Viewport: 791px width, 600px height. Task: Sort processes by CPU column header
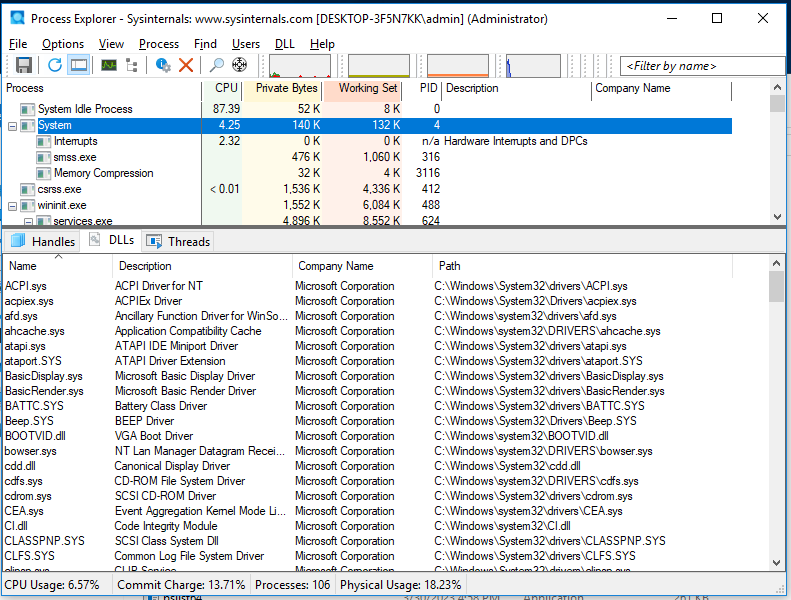[x=222, y=88]
